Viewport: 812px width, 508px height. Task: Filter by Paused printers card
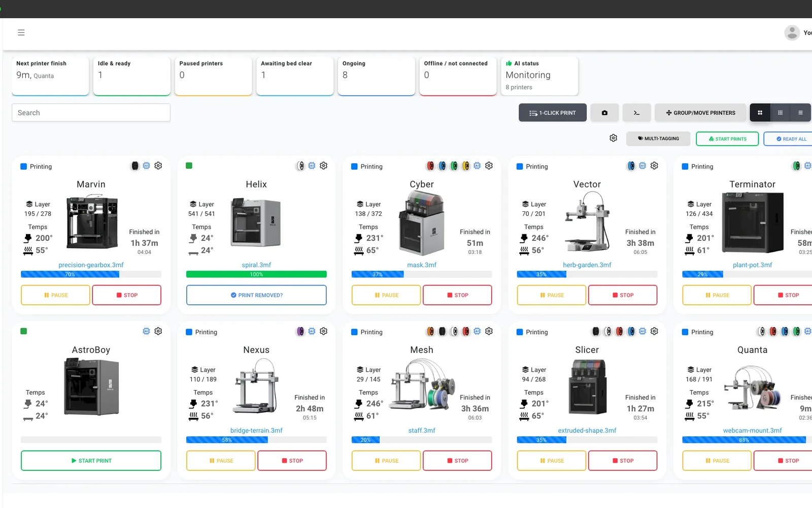pos(213,76)
